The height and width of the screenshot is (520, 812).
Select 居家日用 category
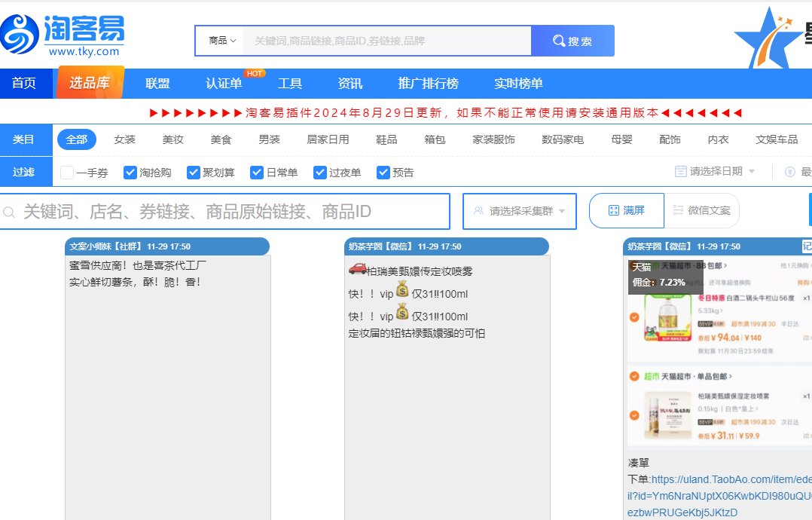(x=328, y=139)
